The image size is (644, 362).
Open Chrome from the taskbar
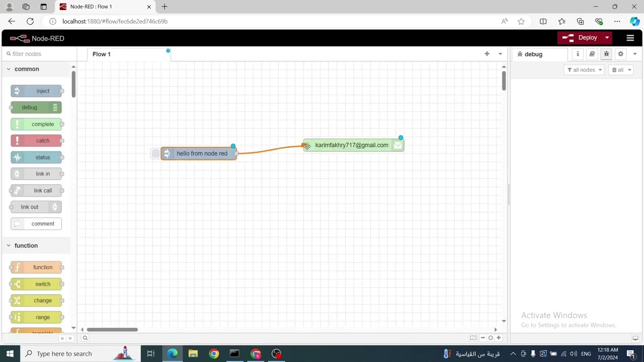pos(214,353)
